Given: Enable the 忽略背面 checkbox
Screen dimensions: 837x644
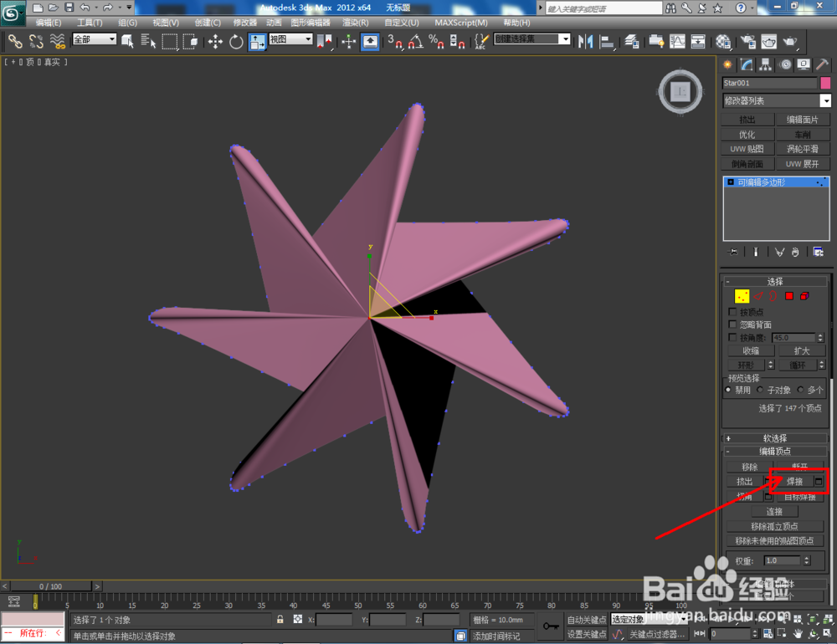Looking at the screenshot, I should (x=732, y=325).
